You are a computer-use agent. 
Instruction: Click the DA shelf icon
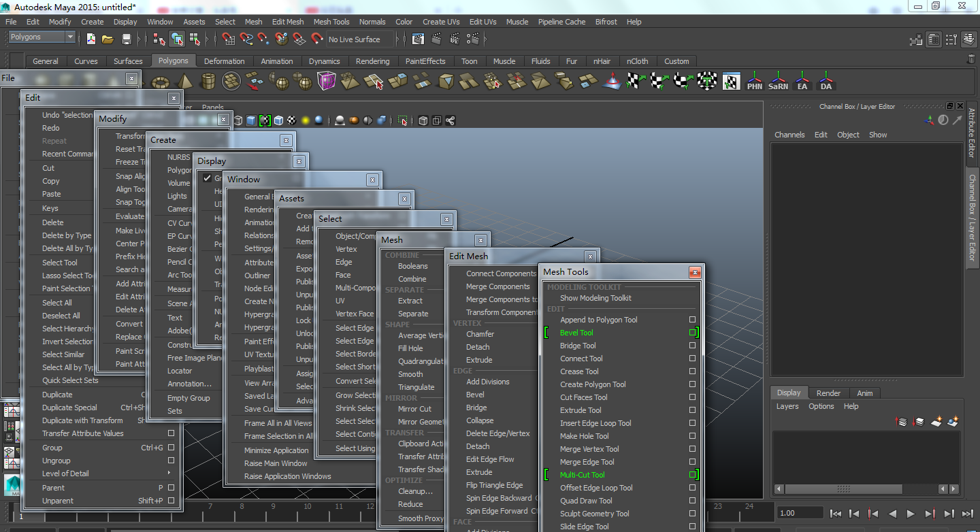826,82
